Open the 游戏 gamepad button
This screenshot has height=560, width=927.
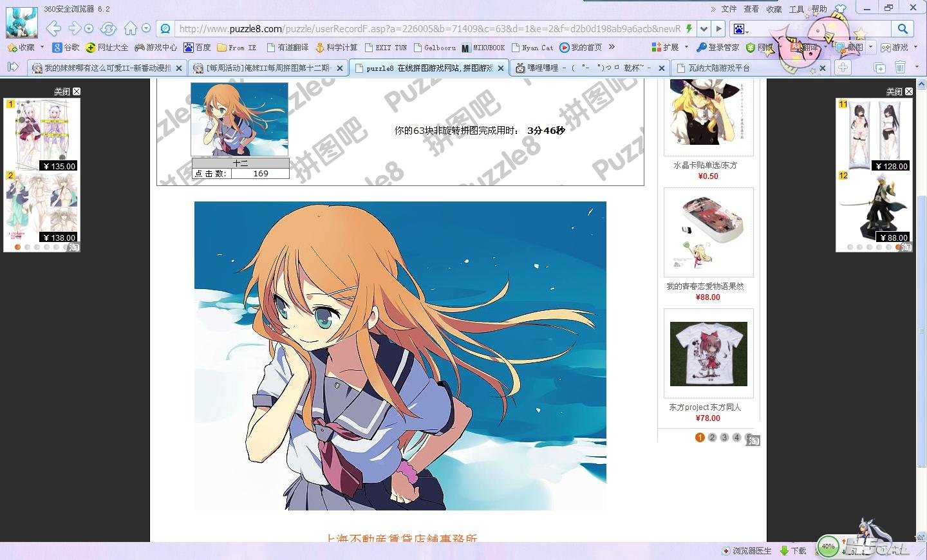click(894, 48)
